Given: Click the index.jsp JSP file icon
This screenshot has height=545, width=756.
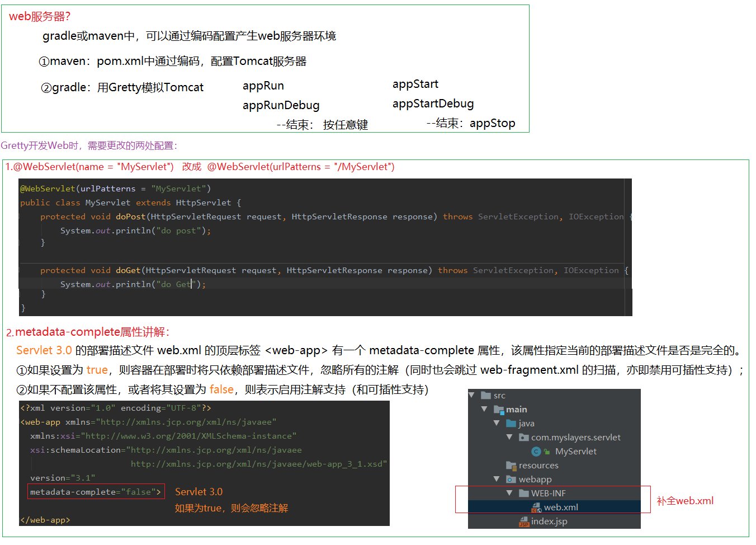Looking at the screenshot, I should click(x=524, y=521).
